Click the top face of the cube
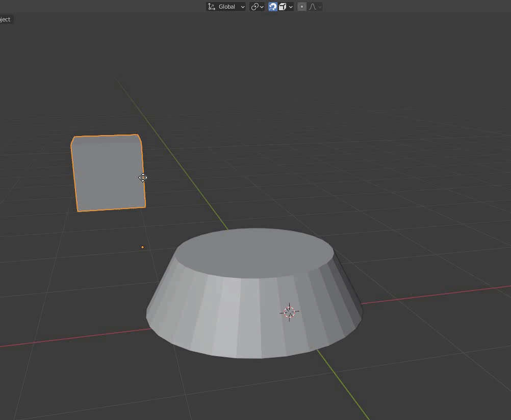Viewport: 511px width, 420px height. (x=106, y=139)
